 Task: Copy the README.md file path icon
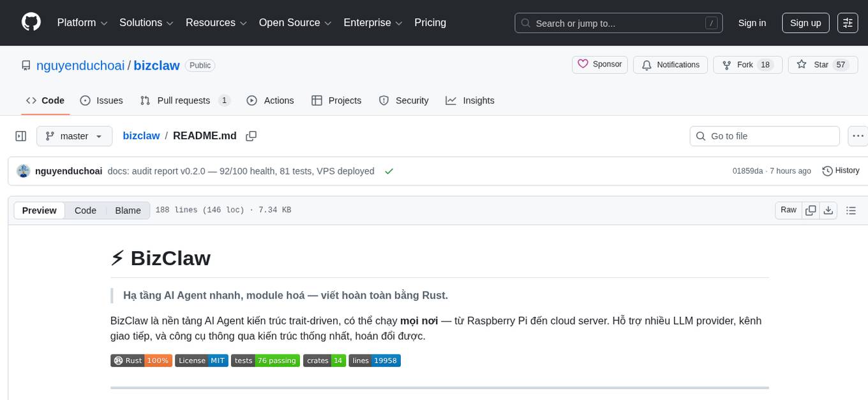click(x=251, y=135)
